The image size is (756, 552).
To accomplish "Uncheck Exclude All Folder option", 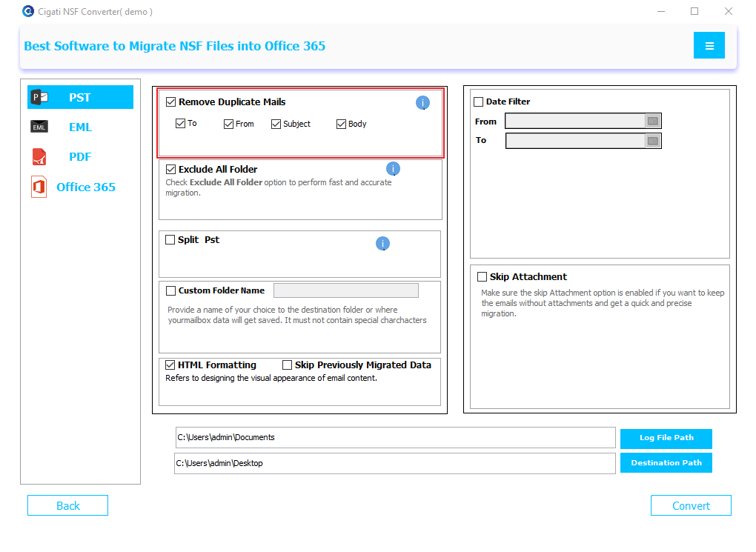I will tap(170, 169).
